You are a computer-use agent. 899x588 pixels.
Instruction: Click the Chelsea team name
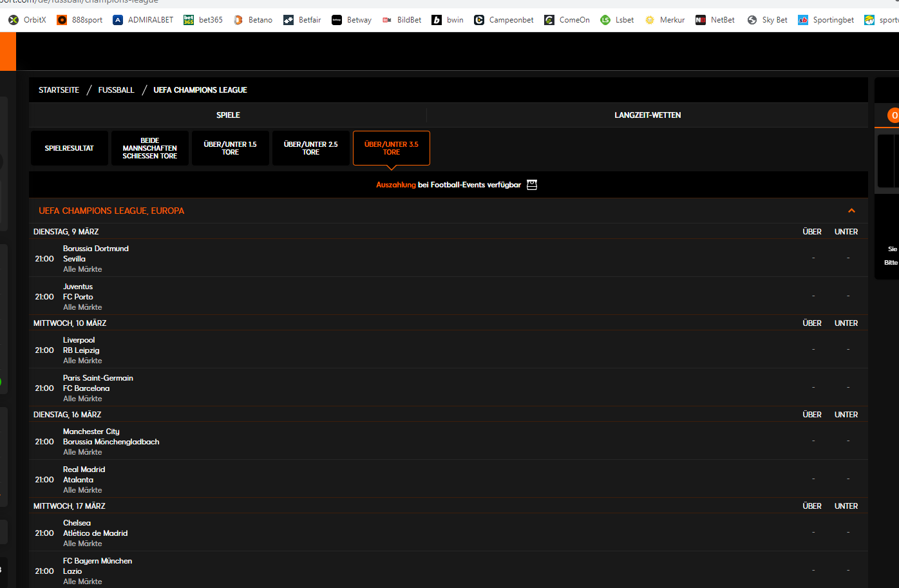[x=77, y=523]
